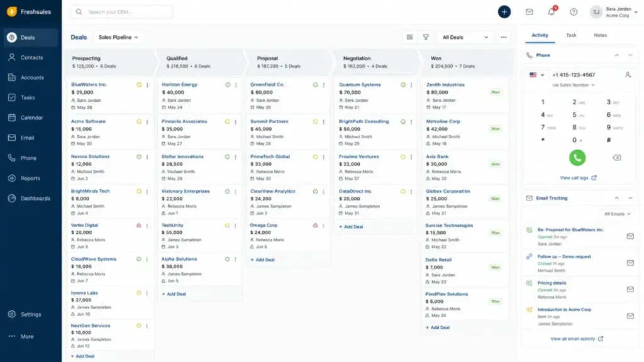Switch to the Task tab
This screenshot has width=644, height=362.
571,35
